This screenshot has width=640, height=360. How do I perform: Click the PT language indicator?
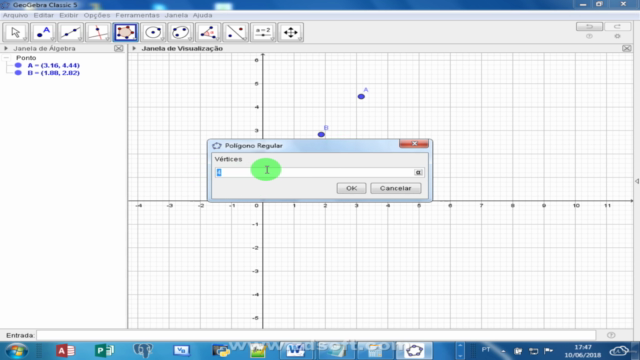(x=486, y=350)
